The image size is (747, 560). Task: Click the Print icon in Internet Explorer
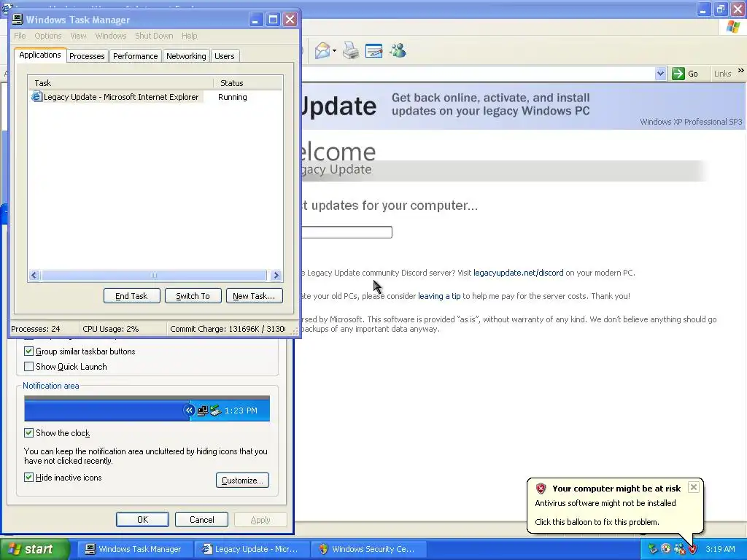(x=351, y=50)
